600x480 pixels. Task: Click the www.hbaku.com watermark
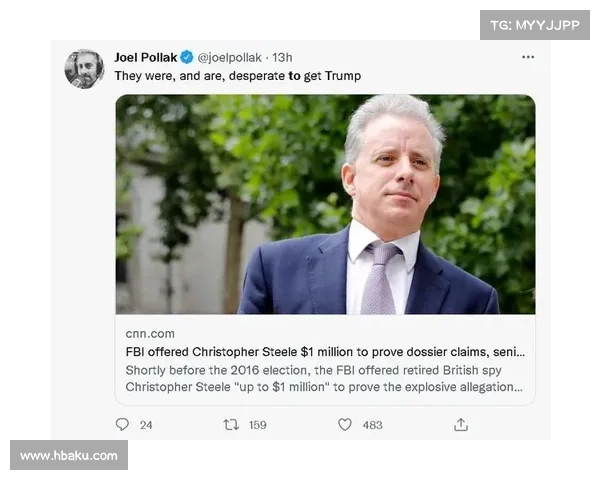(68, 456)
